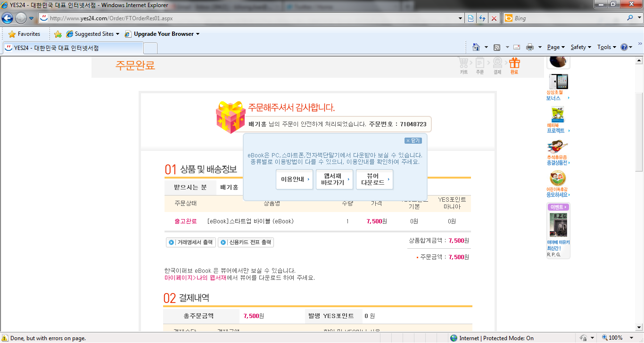Click the RSS Feeds icon
This screenshot has width=644, height=343.
[x=497, y=47]
